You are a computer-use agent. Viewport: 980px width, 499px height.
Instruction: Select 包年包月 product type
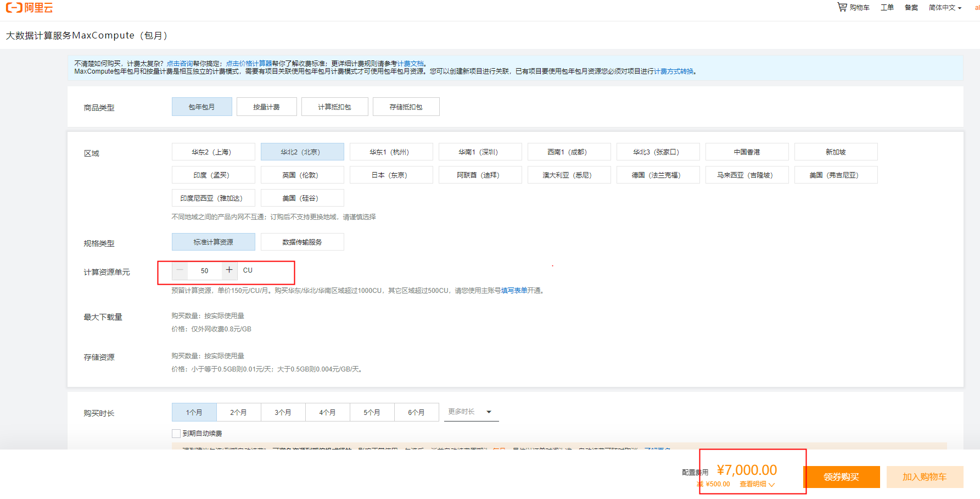[x=202, y=107]
